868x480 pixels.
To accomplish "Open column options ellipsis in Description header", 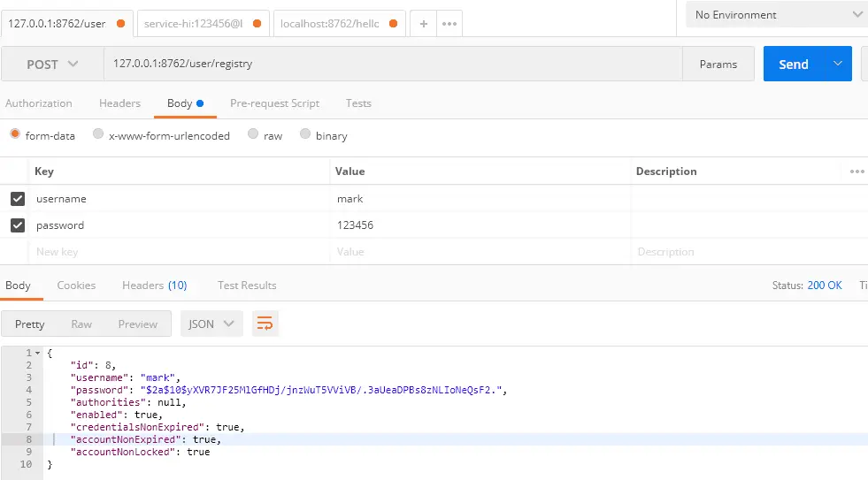I will [x=856, y=171].
